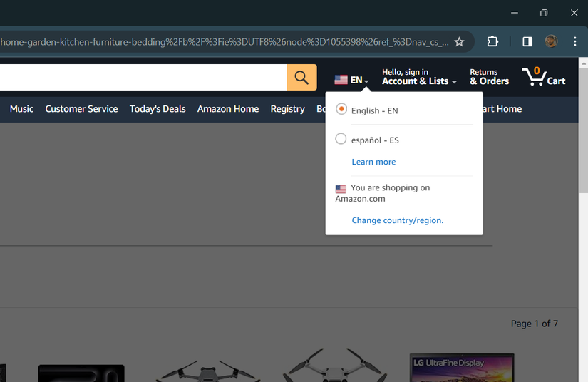Click the page vertical scrollbar thumb
Viewport: 588px width, 382px height.
coord(583,130)
